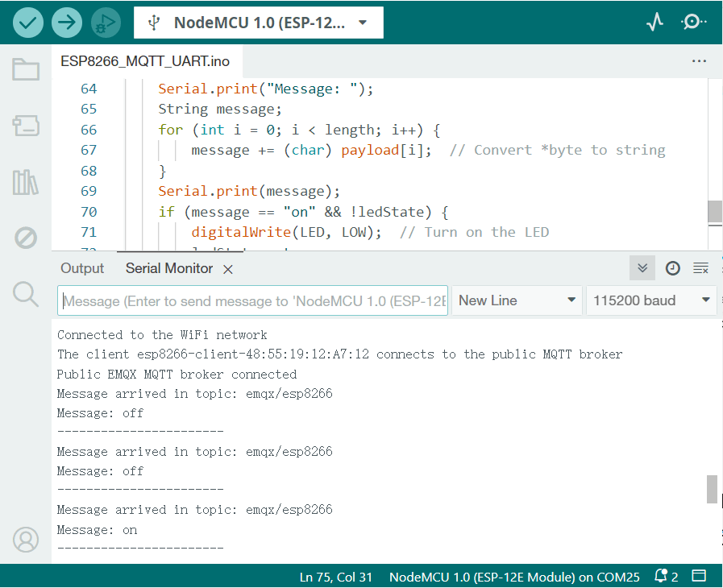Open the Debug panel in sidebar

click(26, 238)
